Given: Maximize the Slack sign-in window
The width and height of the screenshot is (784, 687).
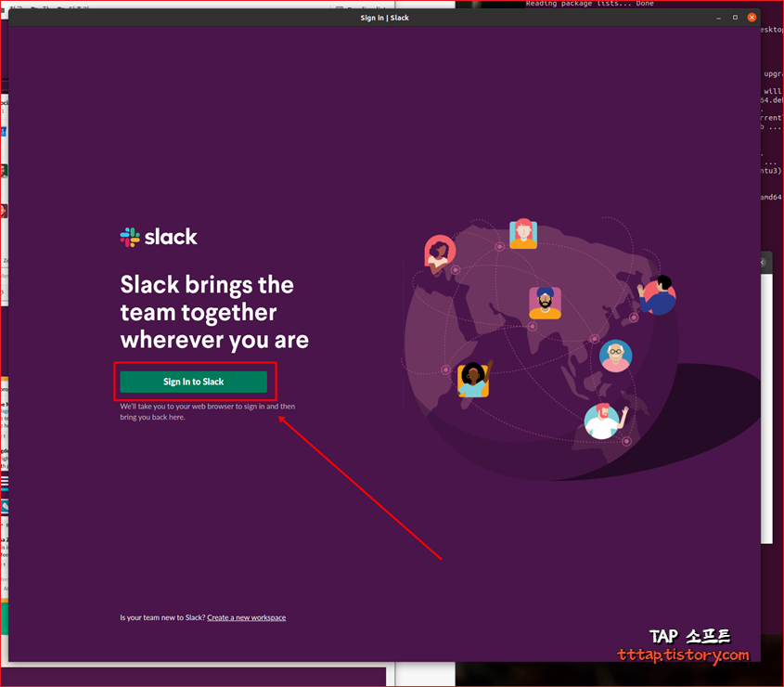Looking at the screenshot, I should coord(735,18).
